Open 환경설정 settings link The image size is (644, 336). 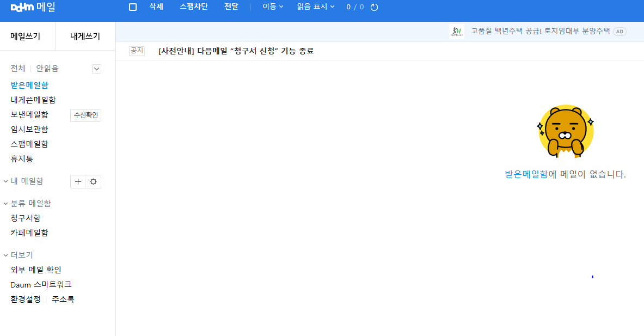(26, 300)
